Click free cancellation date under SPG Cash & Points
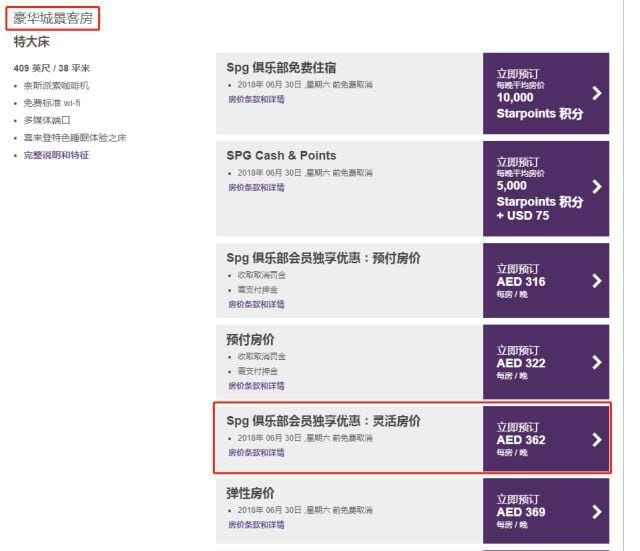Viewport: 640px width, 551px height. pyautogui.click(x=305, y=173)
